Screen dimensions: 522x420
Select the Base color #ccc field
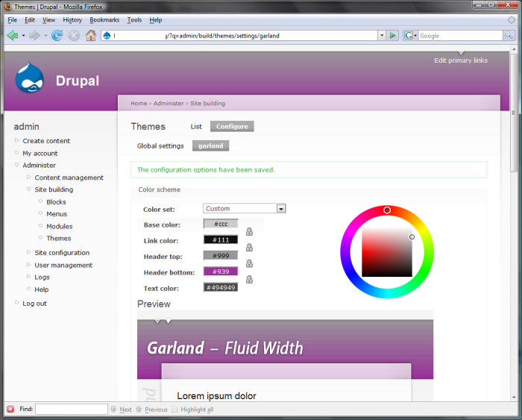click(x=221, y=224)
